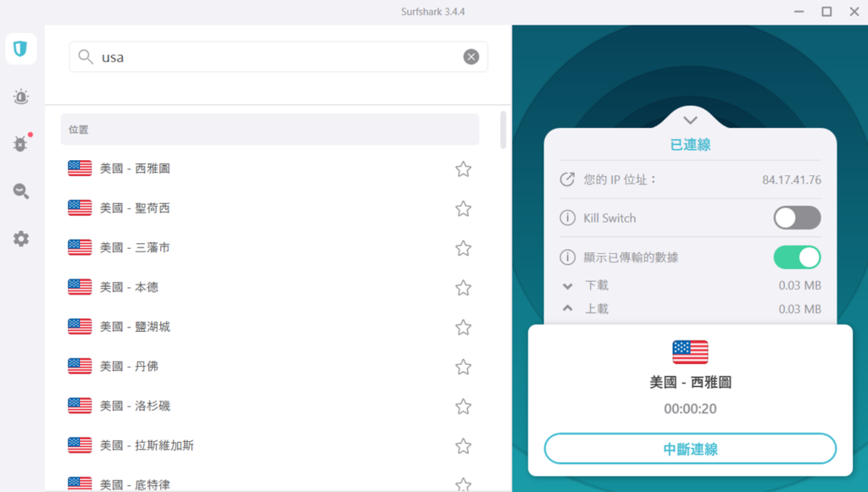Select the 美國 - 拉斯維加斯 location row

coord(270,445)
